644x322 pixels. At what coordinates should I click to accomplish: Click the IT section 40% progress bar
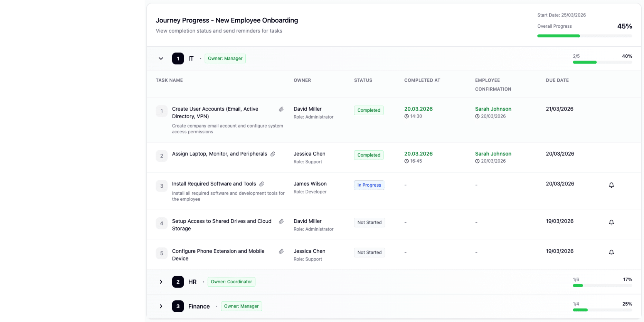coord(602,62)
